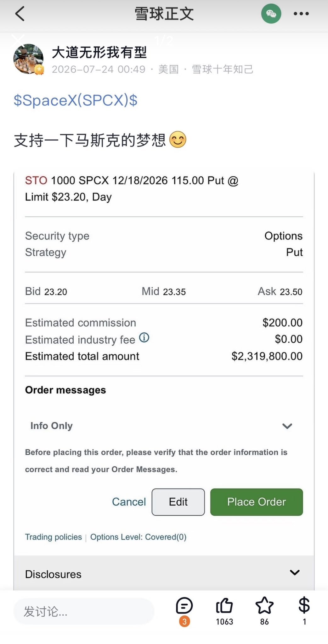Screen dimensions: 328x644
Task: Favorite the post with star icon
Action: click(264, 606)
